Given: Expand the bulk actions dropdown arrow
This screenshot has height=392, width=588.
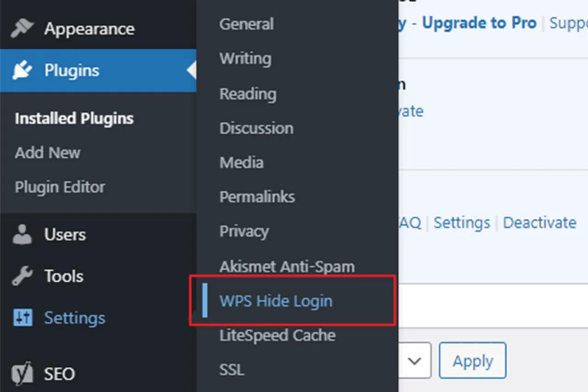Looking at the screenshot, I should [415, 361].
